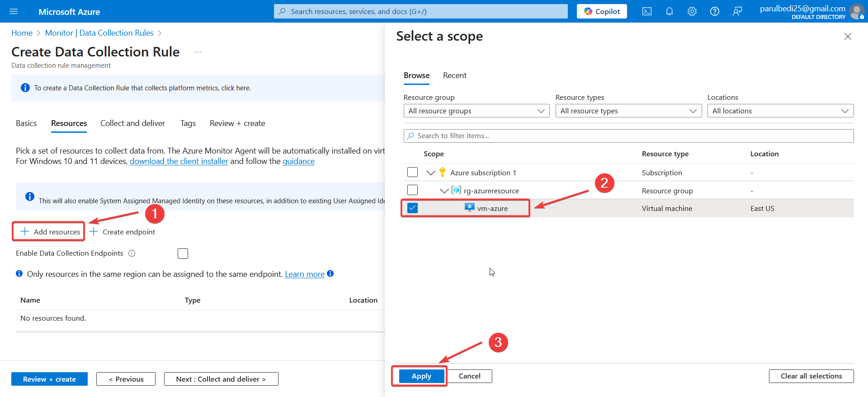Viewport: 868px width, 397px height.
Task: Enable Data Collection Endpoints checkbox
Action: [x=183, y=253]
